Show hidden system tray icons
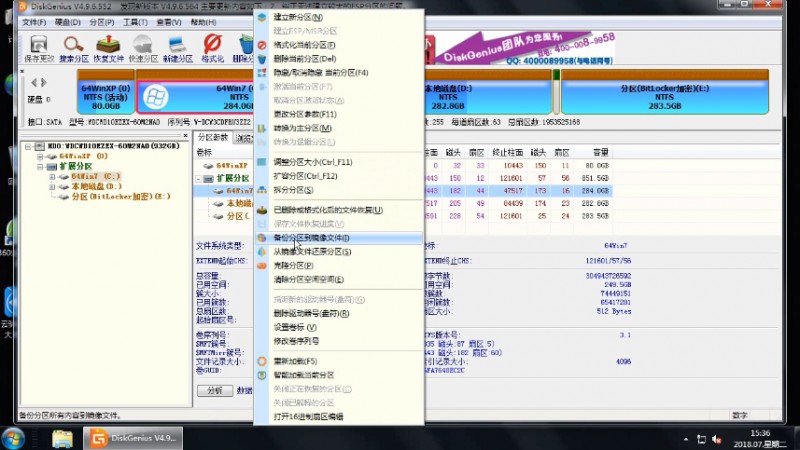Viewport: 800px width, 450px height. click(x=686, y=439)
